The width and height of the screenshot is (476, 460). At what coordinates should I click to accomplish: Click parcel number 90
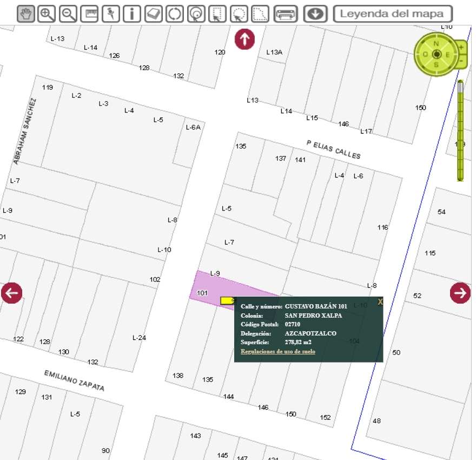pos(105,451)
